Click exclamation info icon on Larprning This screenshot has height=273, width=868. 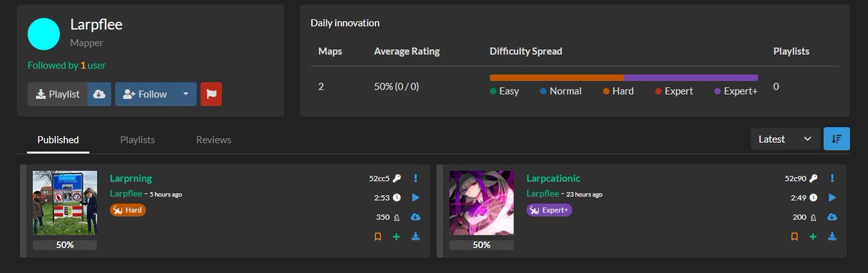click(416, 178)
